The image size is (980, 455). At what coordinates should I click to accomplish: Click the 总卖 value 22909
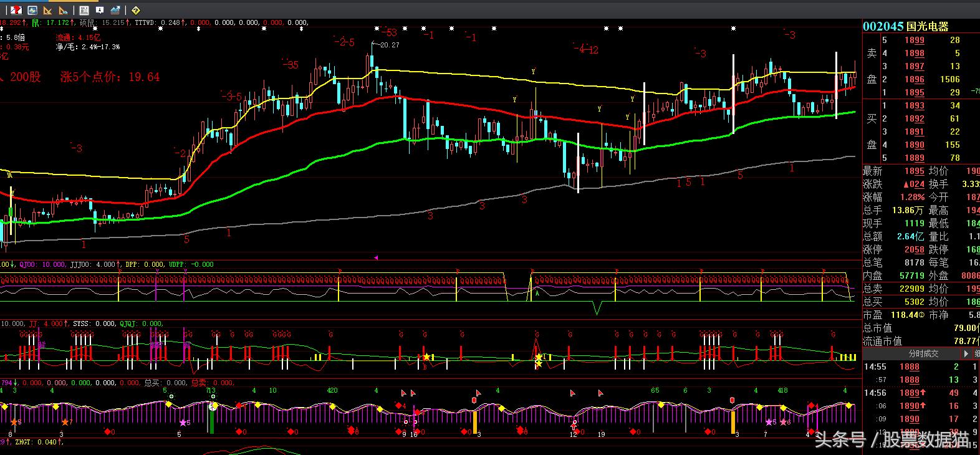[912, 289]
